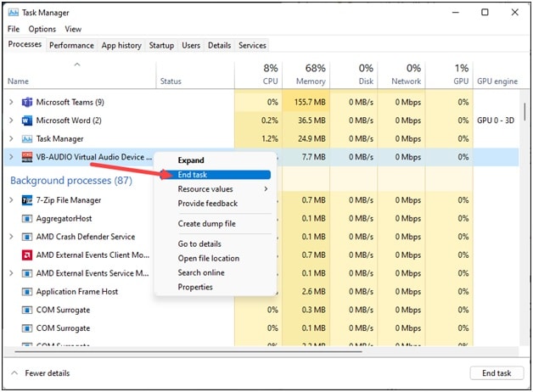
Task: Click the 7-Zip File Manager icon
Action: click(27, 200)
